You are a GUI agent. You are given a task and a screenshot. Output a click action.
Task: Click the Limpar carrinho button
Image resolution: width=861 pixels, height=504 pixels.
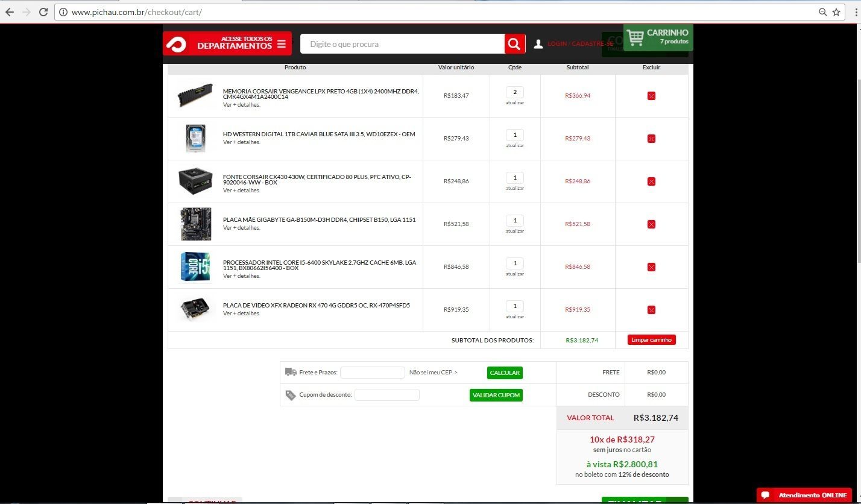tap(651, 340)
